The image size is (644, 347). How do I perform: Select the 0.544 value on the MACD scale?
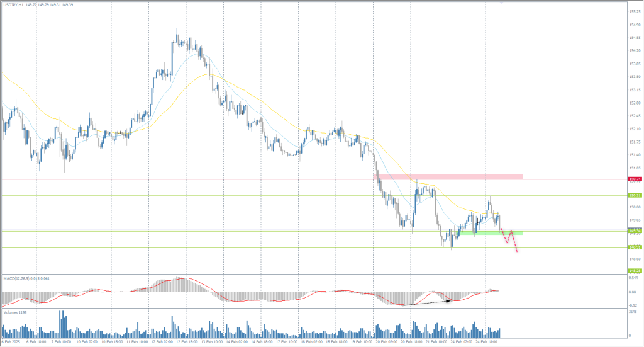[x=633, y=278]
